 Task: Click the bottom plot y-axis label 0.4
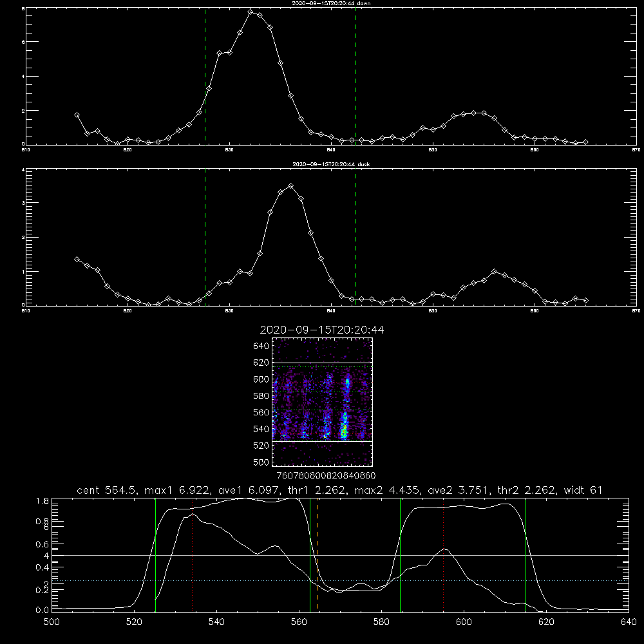(43, 567)
